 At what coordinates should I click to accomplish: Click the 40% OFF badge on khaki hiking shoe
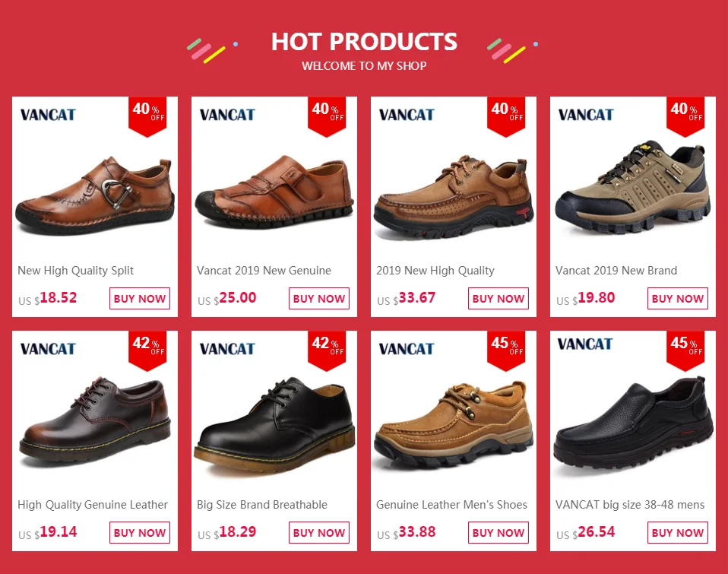(x=685, y=116)
